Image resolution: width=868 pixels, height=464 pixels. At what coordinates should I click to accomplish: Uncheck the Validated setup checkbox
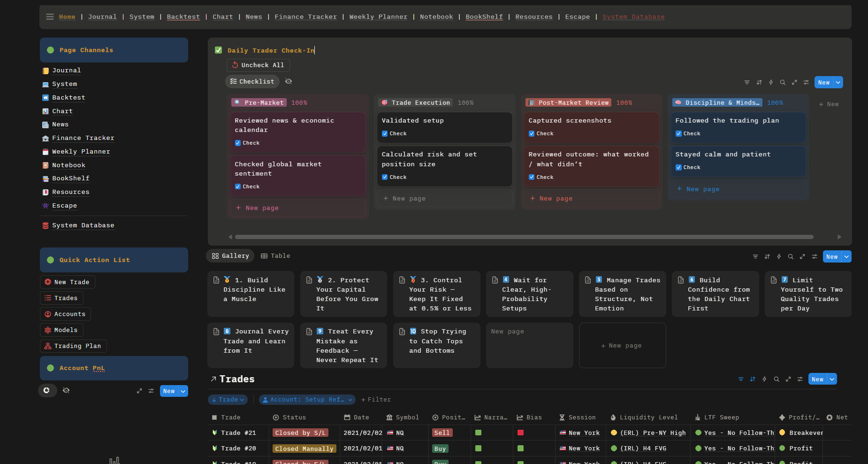(x=385, y=134)
